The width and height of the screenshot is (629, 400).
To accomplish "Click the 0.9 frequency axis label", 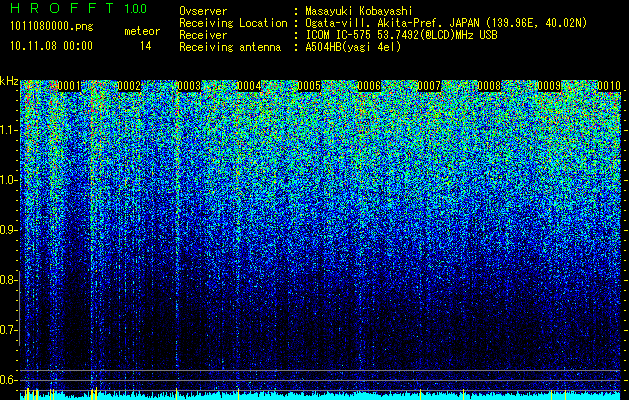I will pyautogui.click(x=9, y=230).
